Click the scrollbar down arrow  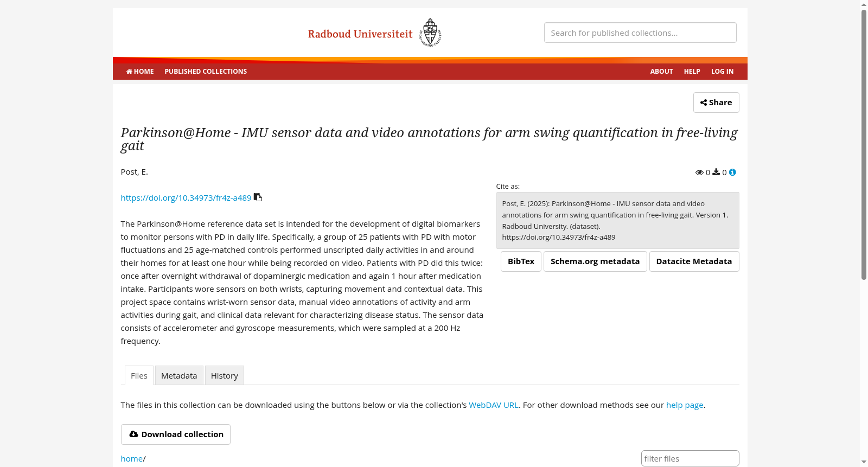[864, 462]
